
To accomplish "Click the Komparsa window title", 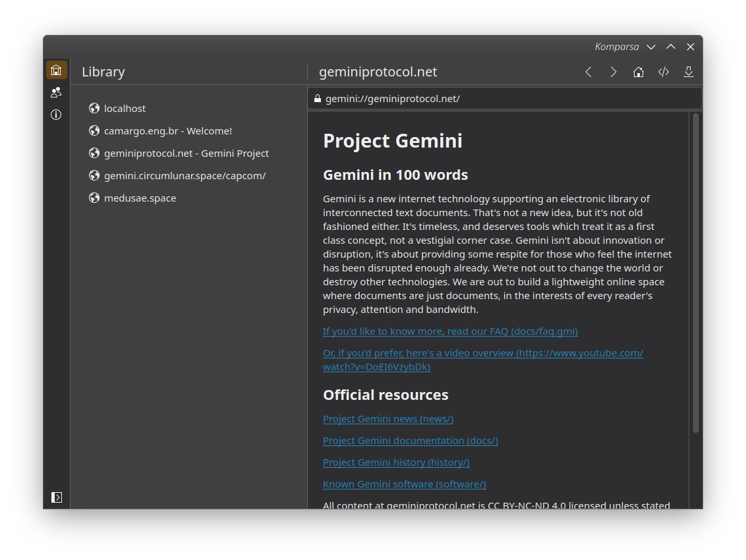I will pyautogui.click(x=617, y=47).
